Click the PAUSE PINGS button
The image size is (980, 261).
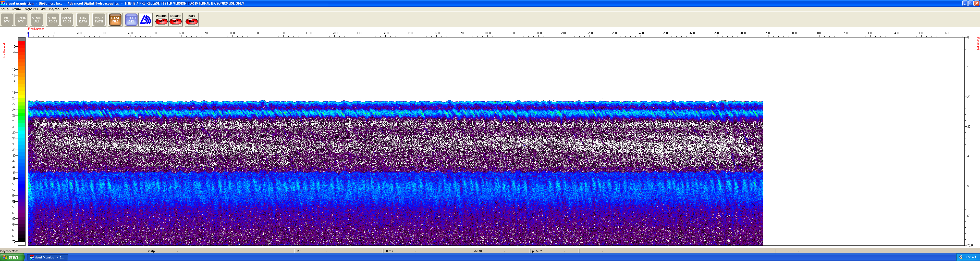tap(67, 20)
